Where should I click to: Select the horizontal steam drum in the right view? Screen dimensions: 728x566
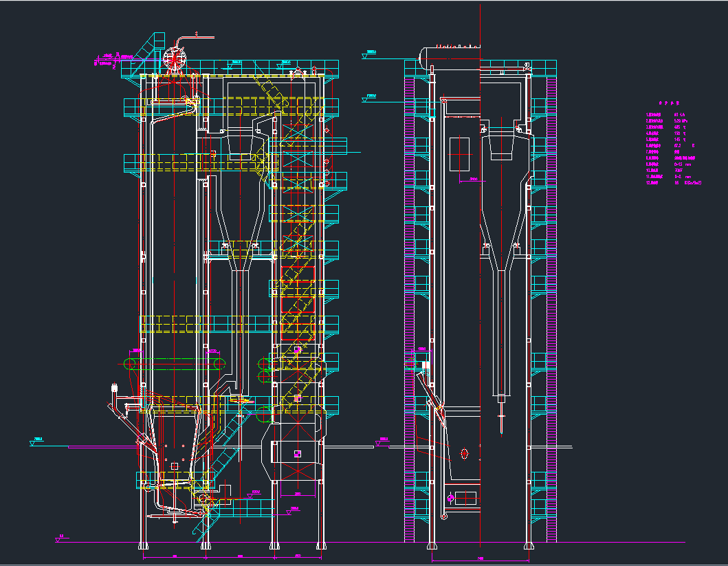click(x=450, y=58)
